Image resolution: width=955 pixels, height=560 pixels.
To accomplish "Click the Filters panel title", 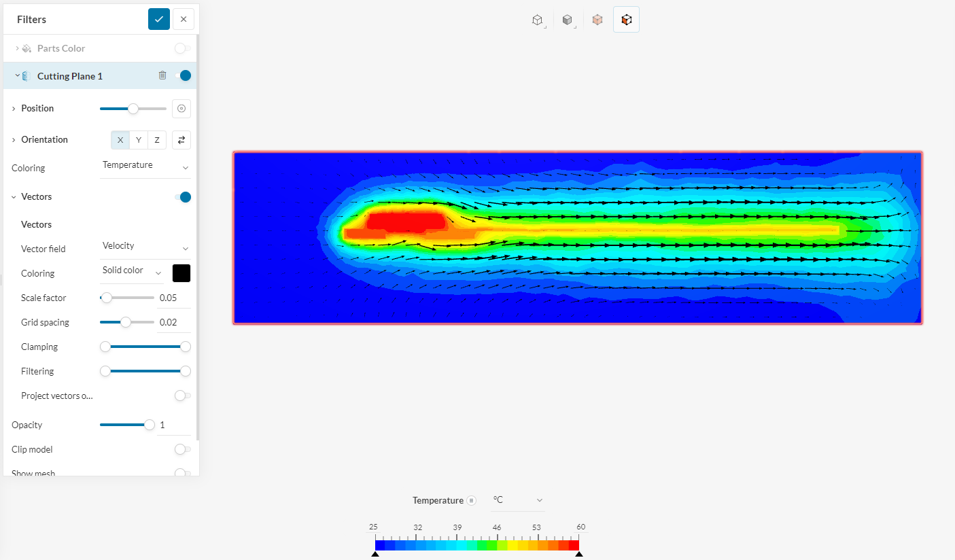I will [x=32, y=20].
